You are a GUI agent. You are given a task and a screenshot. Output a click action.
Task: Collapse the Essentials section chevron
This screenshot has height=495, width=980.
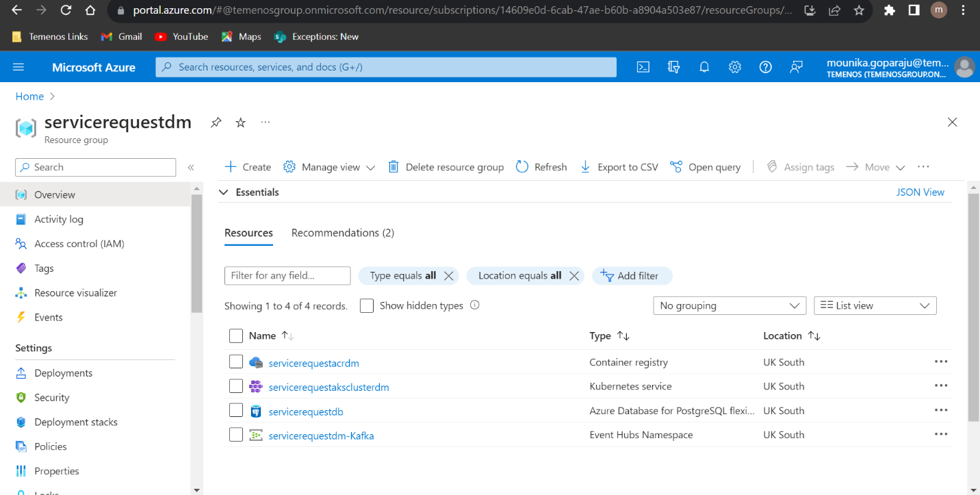pyautogui.click(x=223, y=192)
